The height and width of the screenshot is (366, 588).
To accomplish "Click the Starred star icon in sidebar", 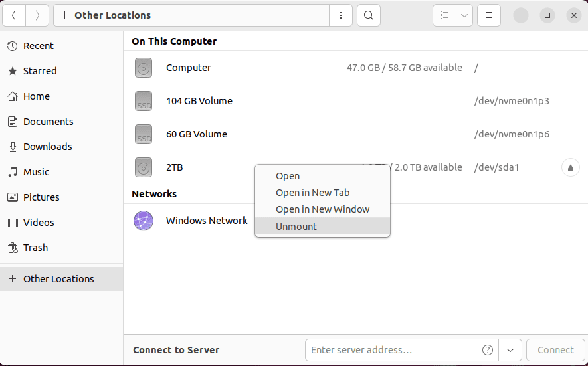I will pos(13,71).
